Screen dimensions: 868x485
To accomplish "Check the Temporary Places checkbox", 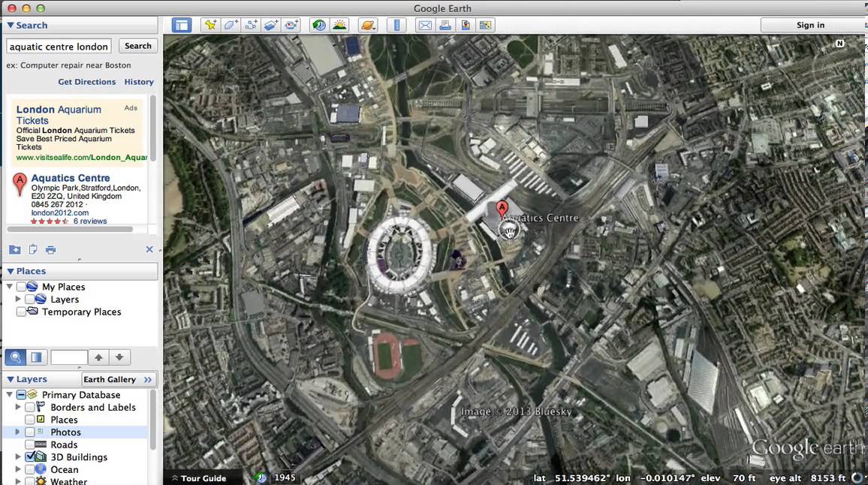I will click(21, 312).
